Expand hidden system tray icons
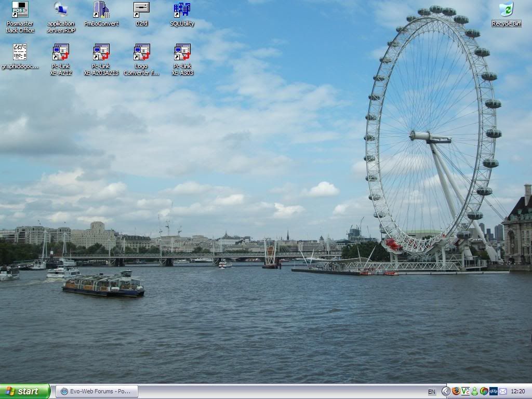Image resolution: width=532 pixels, height=399 pixels. tap(446, 392)
